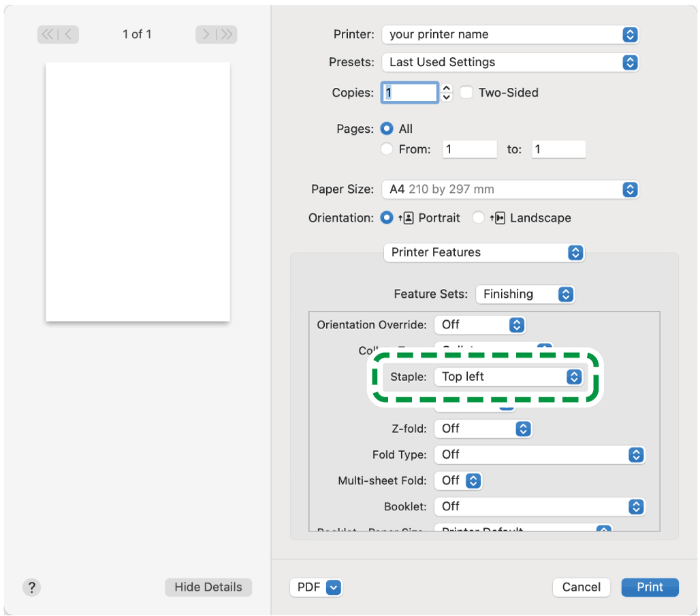The image size is (700, 616).
Task: Open the Feature Sets Finishing menu
Action: pyautogui.click(x=525, y=294)
